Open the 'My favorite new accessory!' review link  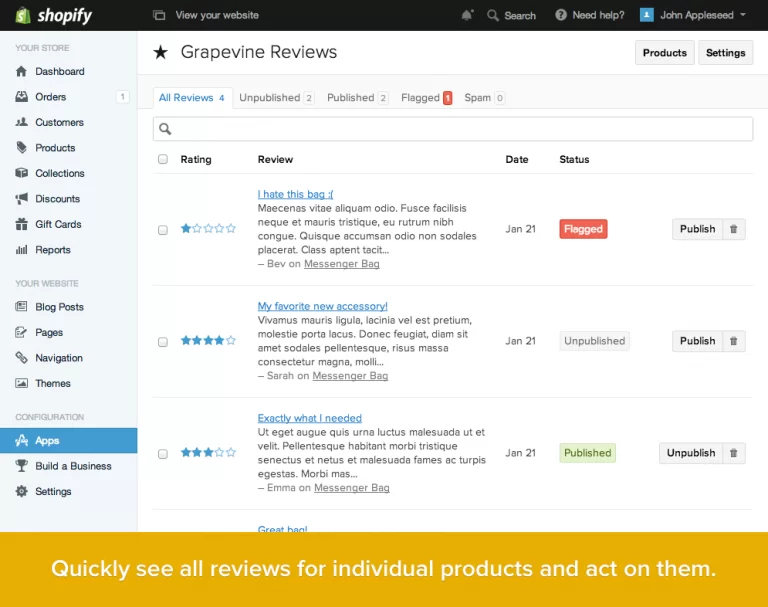click(x=322, y=306)
